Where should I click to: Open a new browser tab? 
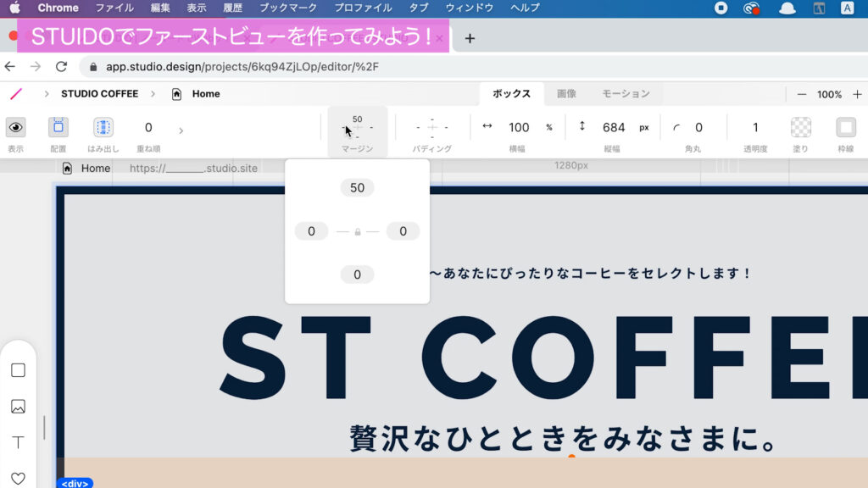pos(470,38)
